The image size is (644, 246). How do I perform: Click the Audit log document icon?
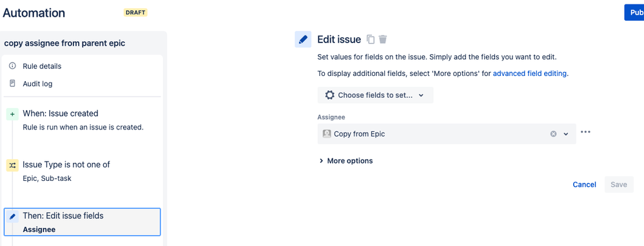12,84
